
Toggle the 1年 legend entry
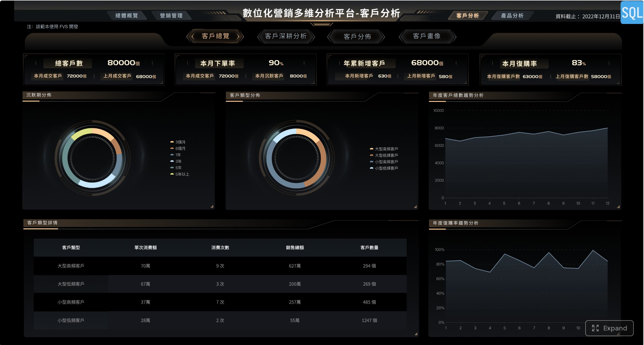(175, 155)
